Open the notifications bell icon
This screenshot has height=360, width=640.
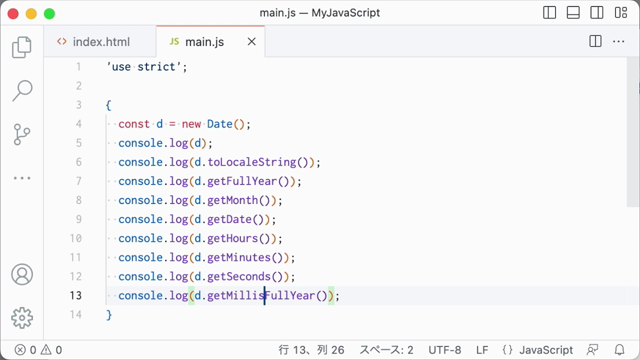pyautogui.click(x=620, y=350)
